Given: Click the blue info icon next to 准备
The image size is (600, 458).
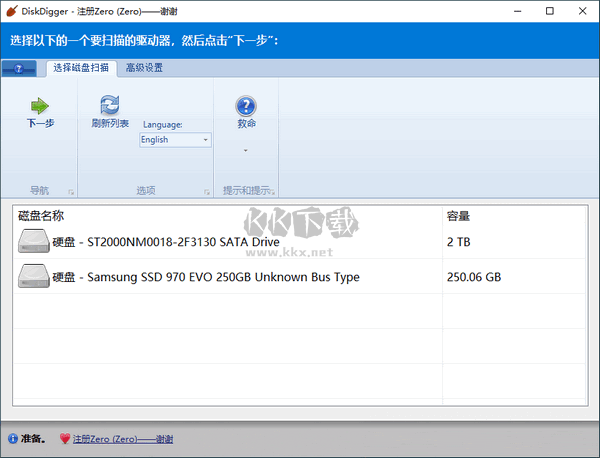Looking at the screenshot, I should point(13,438).
